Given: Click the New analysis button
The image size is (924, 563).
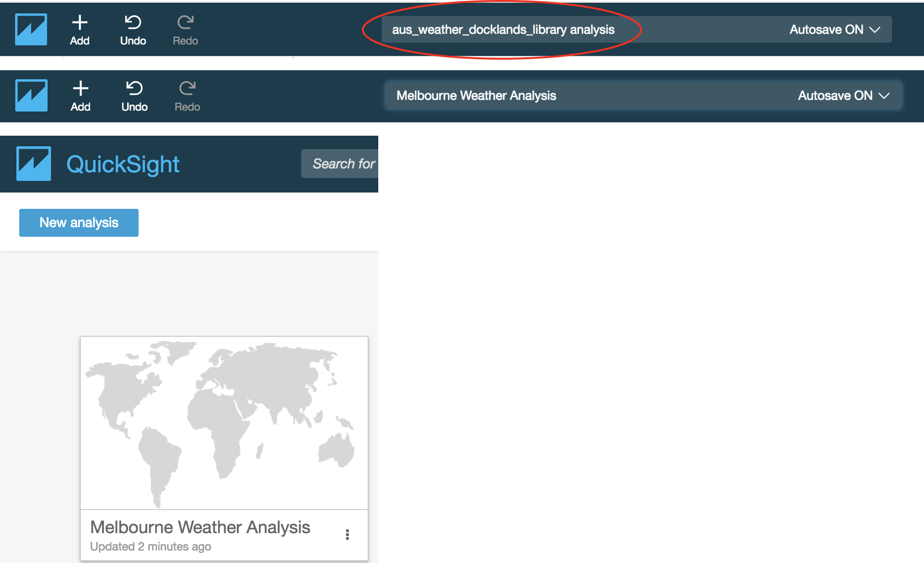Looking at the screenshot, I should [x=79, y=222].
